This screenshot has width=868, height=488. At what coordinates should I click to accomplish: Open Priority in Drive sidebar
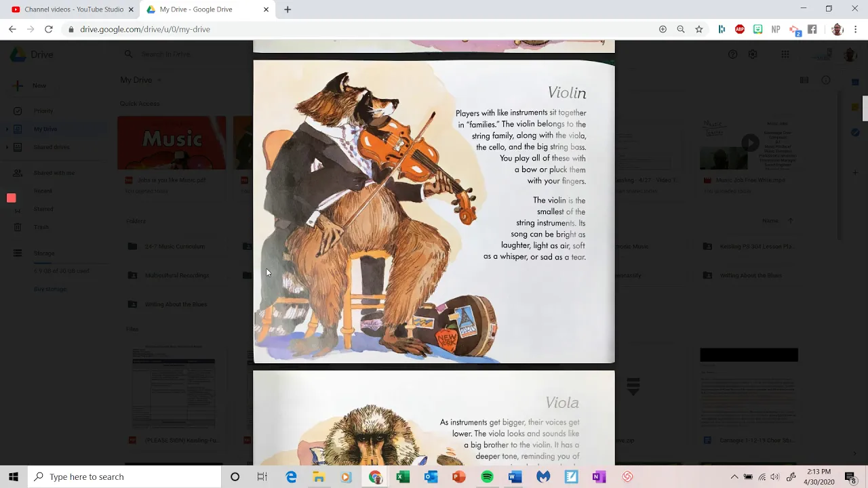(43, 110)
